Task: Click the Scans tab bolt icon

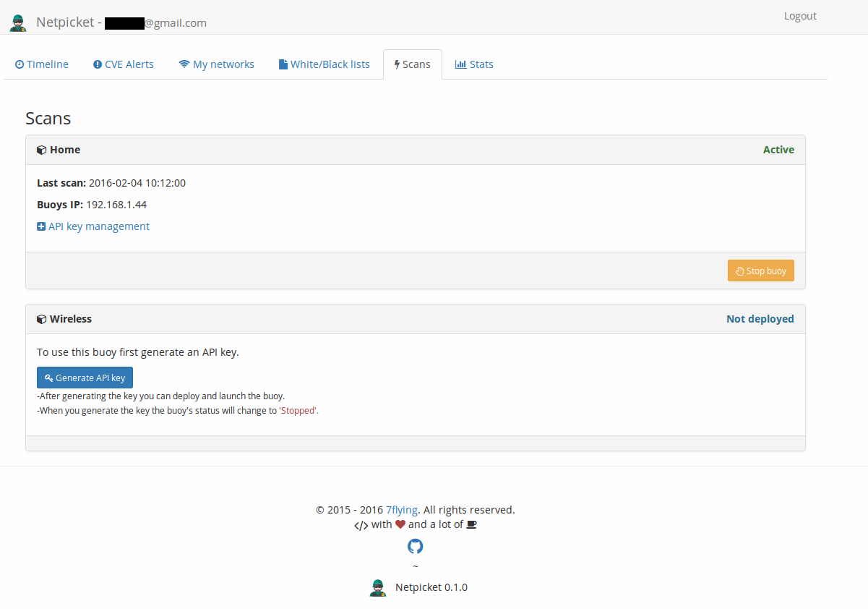Action: (397, 64)
